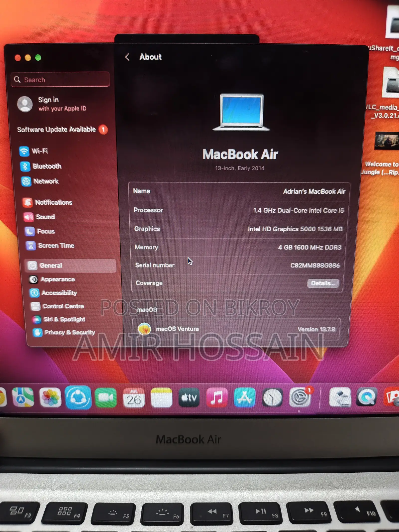Click the "13-inch, Early 2014" model text
399x532 pixels.
(240, 168)
